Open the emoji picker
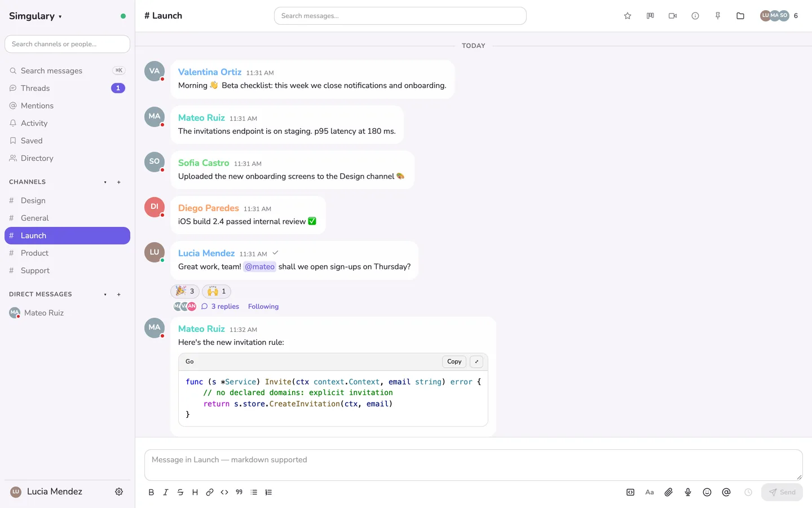The width and height of the screenshot is (812, 508). [x=707, y=492]
